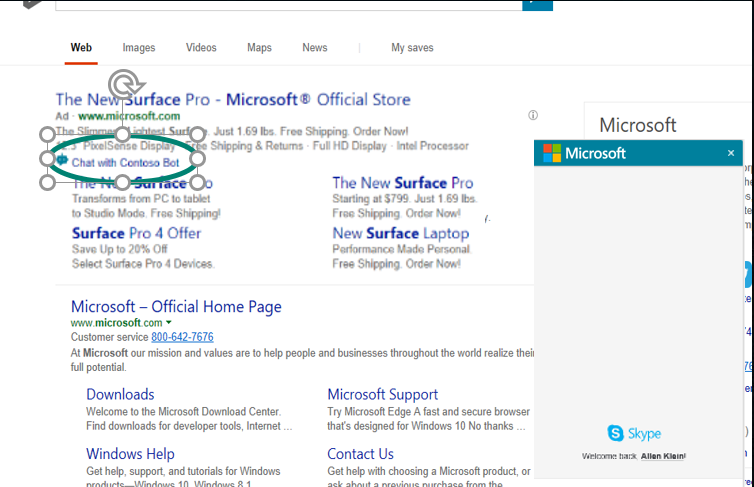Click the ad info circle icon
The width and height of the screenshot is (754, 487).
533,115
